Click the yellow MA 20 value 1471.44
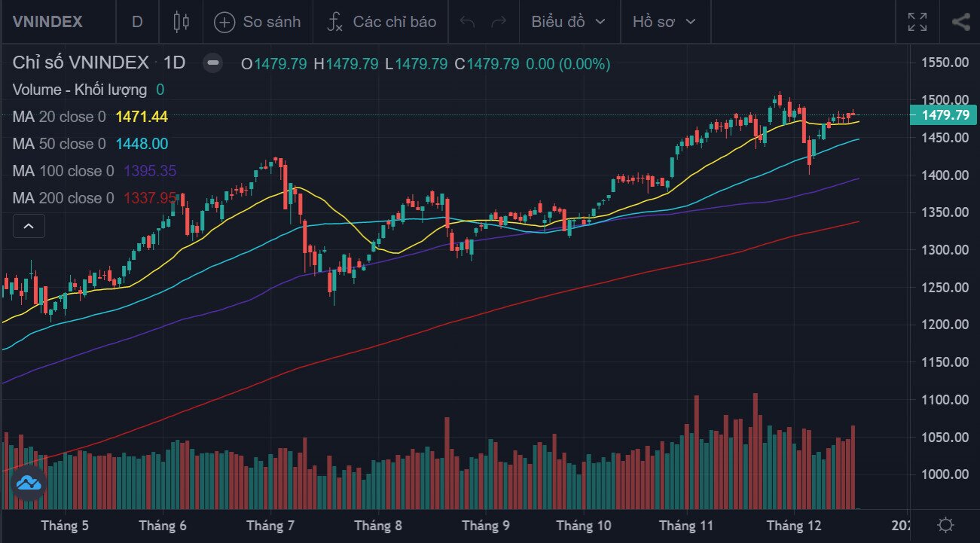980x543 pixels. (x=142, y=117)
